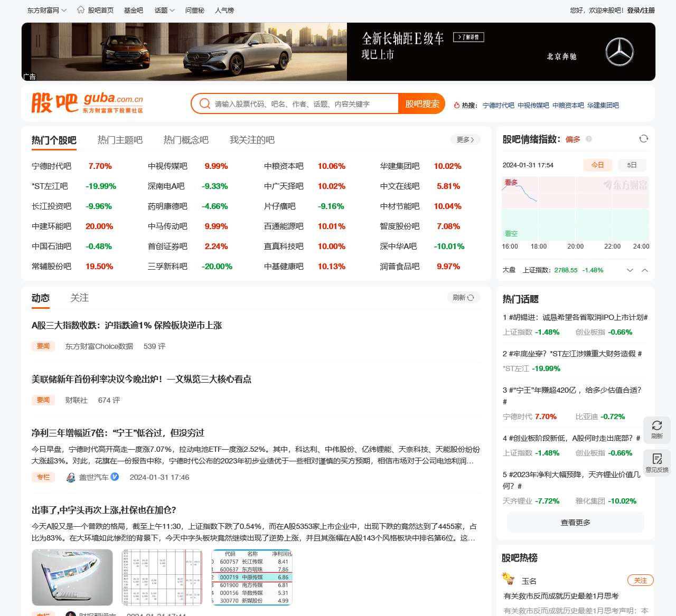Open 中建环能吧 stock bar

(x=51, y=226)
